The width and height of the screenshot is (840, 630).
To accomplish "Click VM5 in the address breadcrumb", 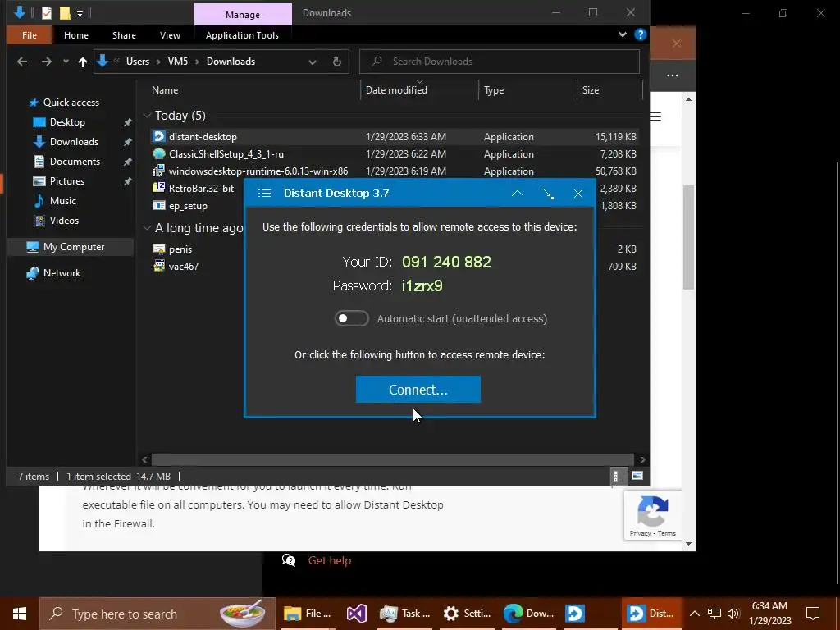I will 178,61.
